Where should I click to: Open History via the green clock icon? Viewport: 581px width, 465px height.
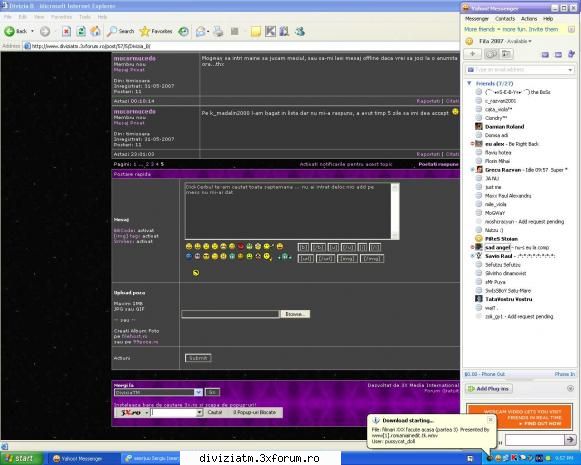tap(183, 31)
